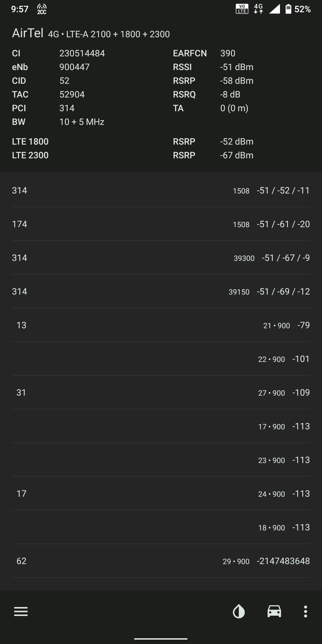Tap the 4G data indicator icon
Viewport: 322px width, 644px height.
click(258, 9)
